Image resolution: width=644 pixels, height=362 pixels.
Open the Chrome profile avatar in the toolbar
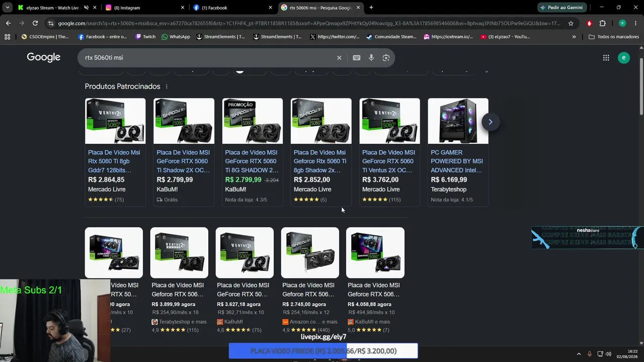pos(622,23)
